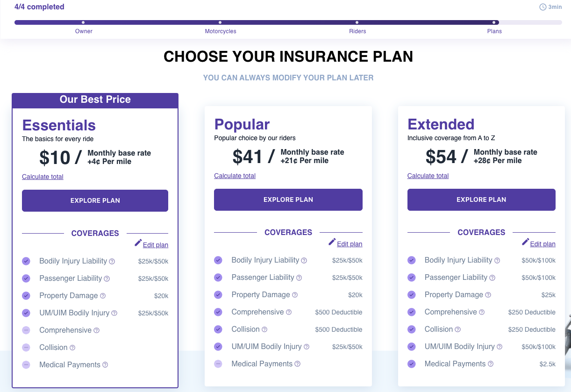Enable Collision coverage in Essentials plan
This screenshot has height=392, width=571.
pos(26,348)
